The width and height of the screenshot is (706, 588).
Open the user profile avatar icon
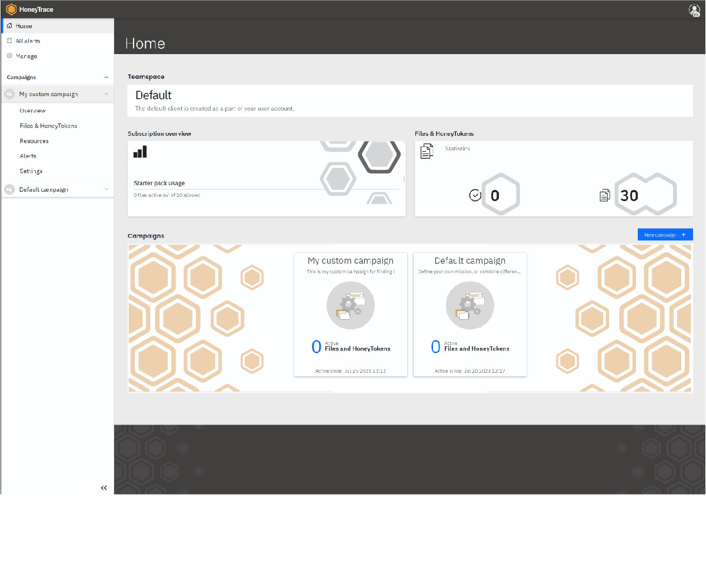(694, 9)
